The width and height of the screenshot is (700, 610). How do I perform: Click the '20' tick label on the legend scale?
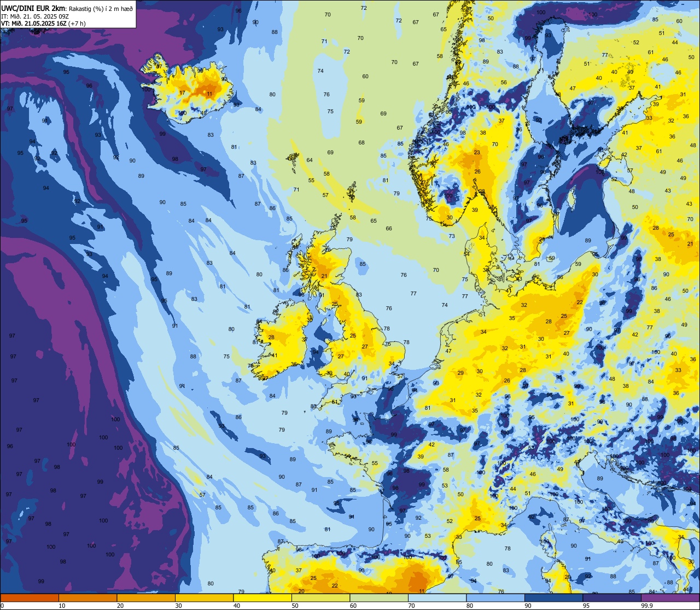[120, 606]
